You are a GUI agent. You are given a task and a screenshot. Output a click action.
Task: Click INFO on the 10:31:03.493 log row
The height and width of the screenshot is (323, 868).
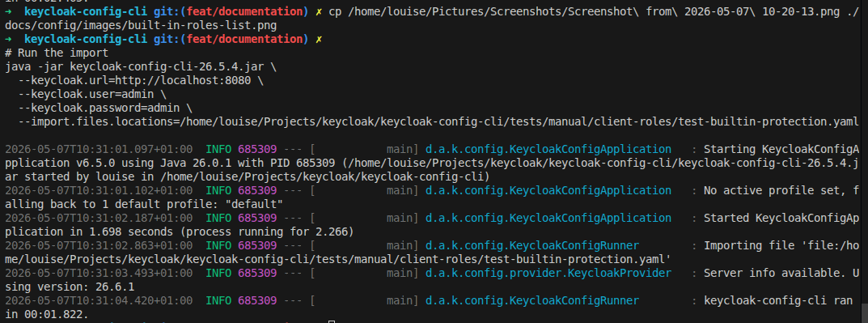(x=218, y=273)
